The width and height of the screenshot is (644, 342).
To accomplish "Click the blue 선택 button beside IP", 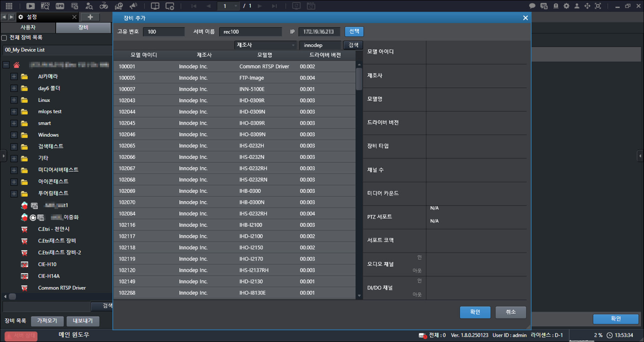I will [354, 32].
